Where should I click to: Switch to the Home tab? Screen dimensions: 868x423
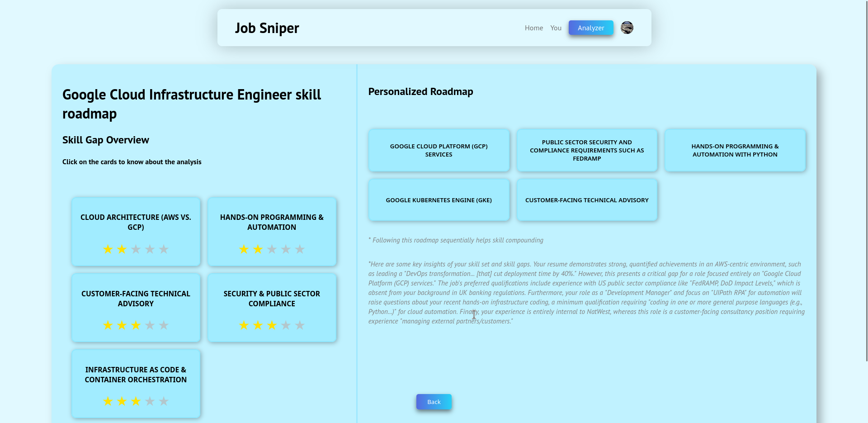point(533,28)
